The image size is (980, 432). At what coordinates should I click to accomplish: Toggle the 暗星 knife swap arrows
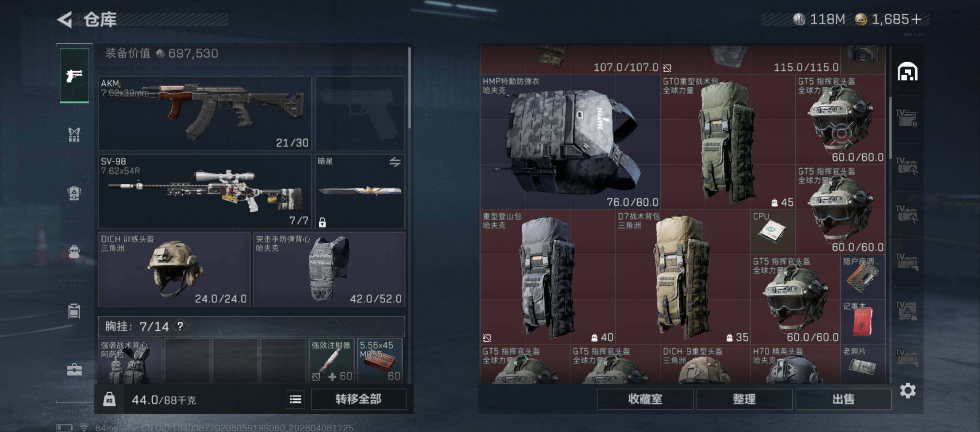pyautogui.click(x=395, y=162)
